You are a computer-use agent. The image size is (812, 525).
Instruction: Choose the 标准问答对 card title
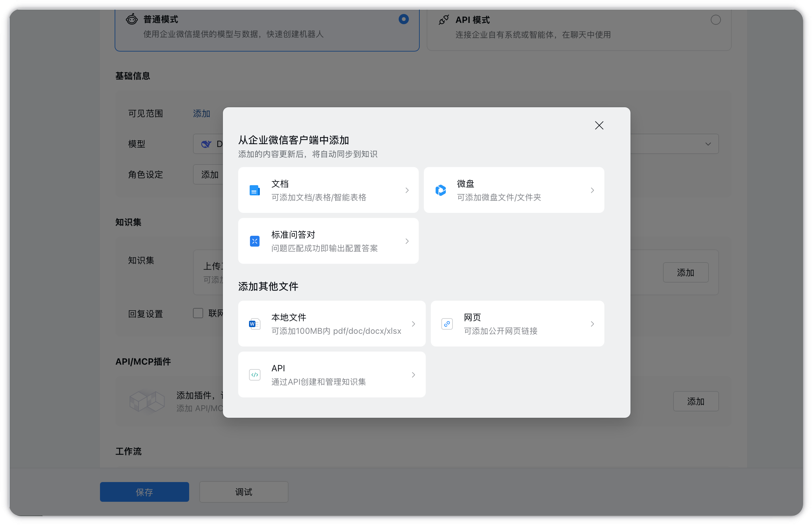pos(293,234)
